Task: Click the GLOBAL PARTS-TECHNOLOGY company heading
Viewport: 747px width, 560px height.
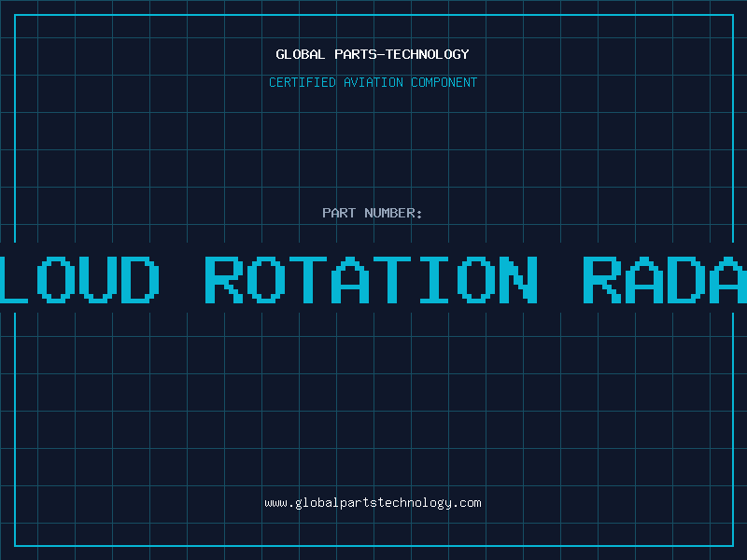Action: point(373,54)
